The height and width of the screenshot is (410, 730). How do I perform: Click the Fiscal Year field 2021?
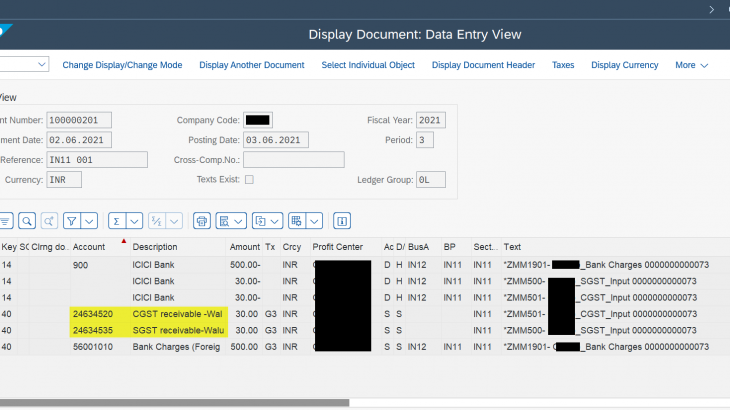431,120
